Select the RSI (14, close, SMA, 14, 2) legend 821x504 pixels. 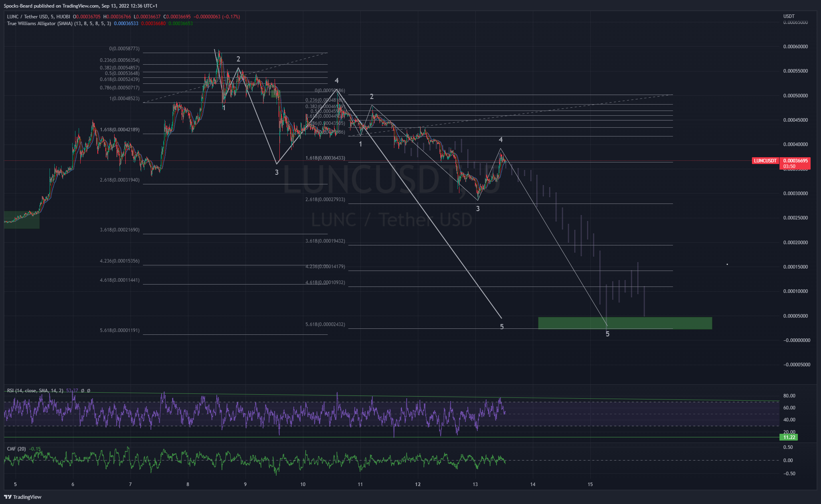[x=35, y=391]
